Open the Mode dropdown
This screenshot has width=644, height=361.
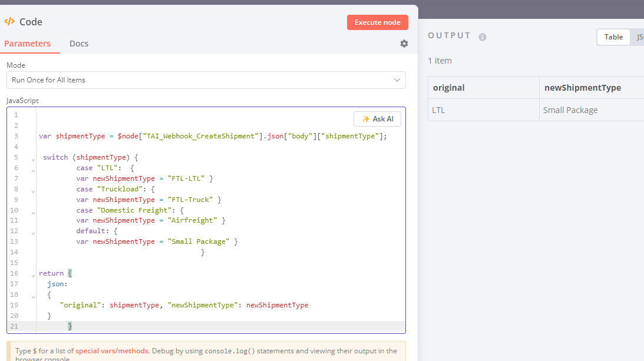click(x=206, y=80)
